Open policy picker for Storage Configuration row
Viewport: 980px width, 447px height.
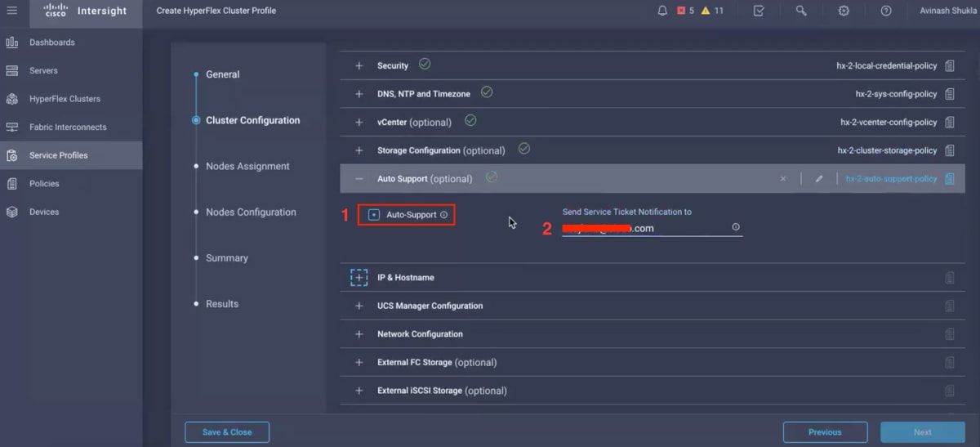click(x=950, y=150)
